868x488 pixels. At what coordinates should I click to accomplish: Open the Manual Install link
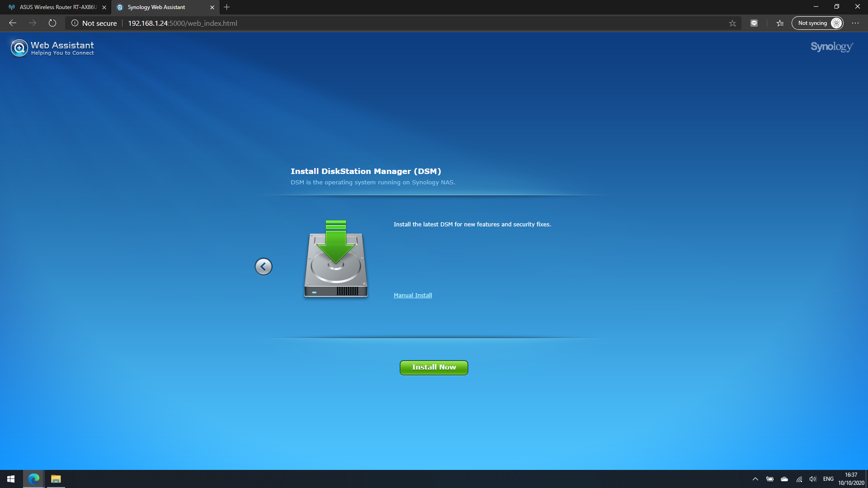pyautogui.click(x=413, y=295)
